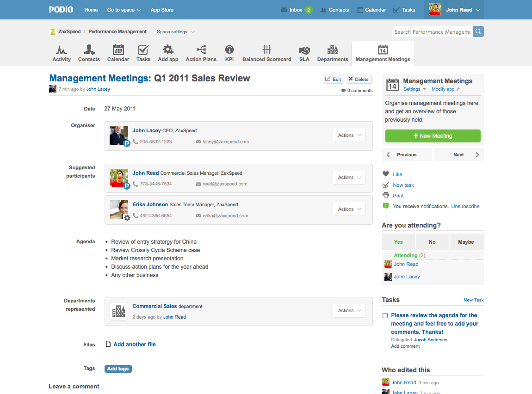
Task: Click the Search Performance Management field
Action: click(432, 32)
